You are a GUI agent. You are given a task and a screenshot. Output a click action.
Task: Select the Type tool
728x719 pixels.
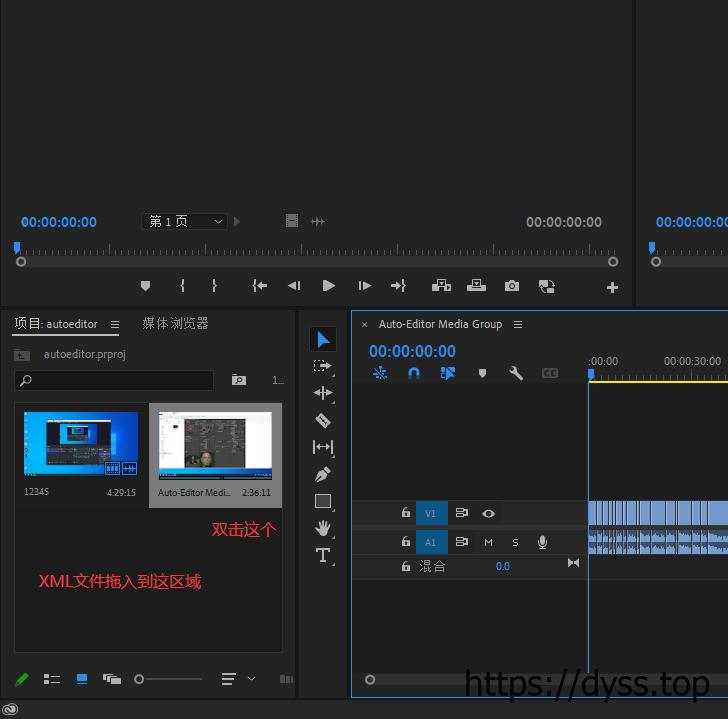[323, 555]
